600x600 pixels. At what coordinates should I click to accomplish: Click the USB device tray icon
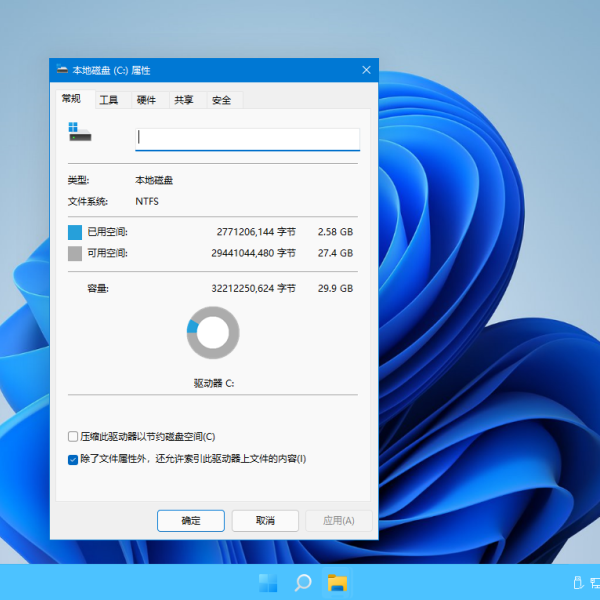coord(578,582)
